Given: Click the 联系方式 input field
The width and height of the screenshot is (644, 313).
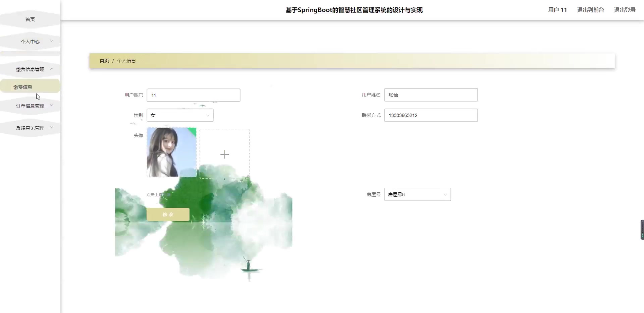Looking at the screenshot, I should [x=431, y=115].
